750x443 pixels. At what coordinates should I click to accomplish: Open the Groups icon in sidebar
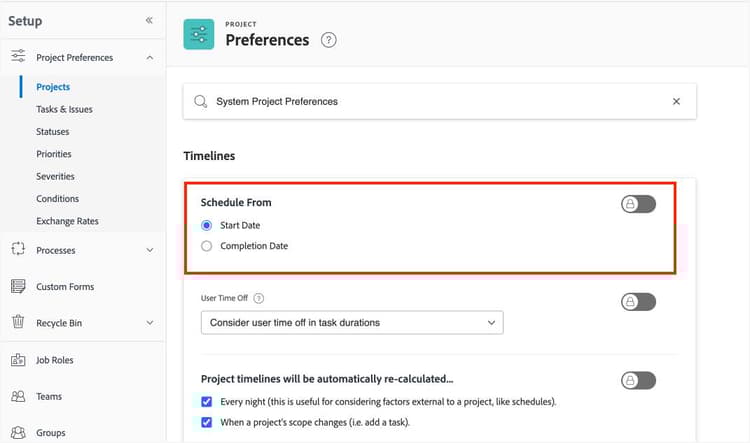[18, 433]
